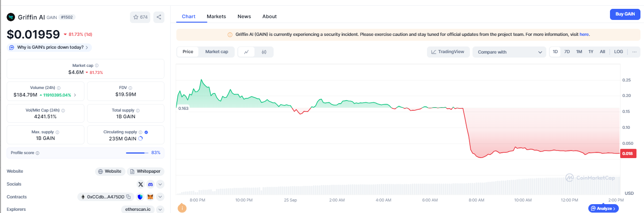Expand the Explorers list
Image resolution: width=644 pixels, height=213 pixels.
pos(160,209)
